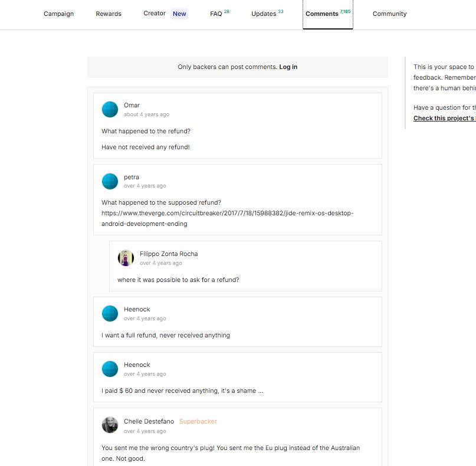Click petra's blue avatar icon
The image size is (476, 466).
(110, 181)
